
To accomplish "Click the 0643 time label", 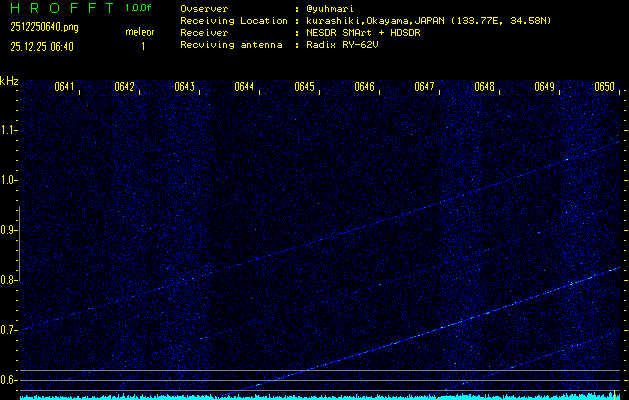I will (185, 87).
